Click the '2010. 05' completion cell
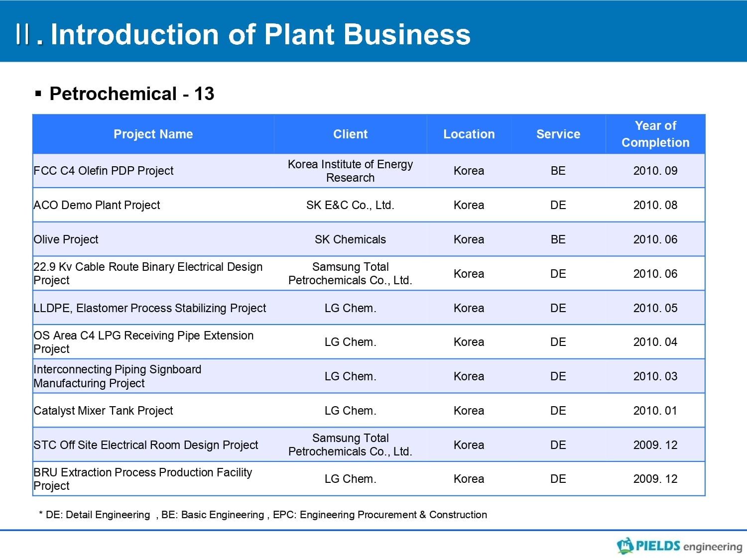 (x=655, y=308)
